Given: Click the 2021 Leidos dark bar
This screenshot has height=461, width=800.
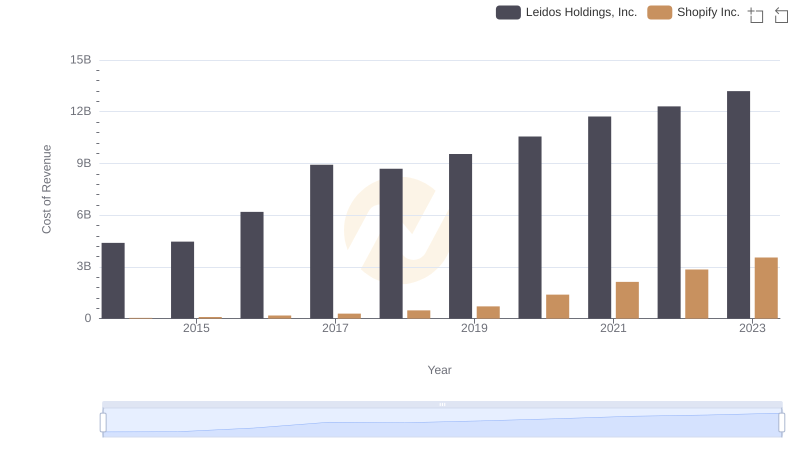Looking at the screenshot, I should 599,217.
